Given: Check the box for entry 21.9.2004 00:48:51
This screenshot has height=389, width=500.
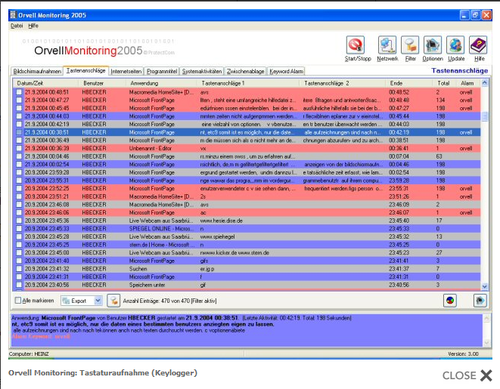Looking at the screenshot, I should 19,92.
